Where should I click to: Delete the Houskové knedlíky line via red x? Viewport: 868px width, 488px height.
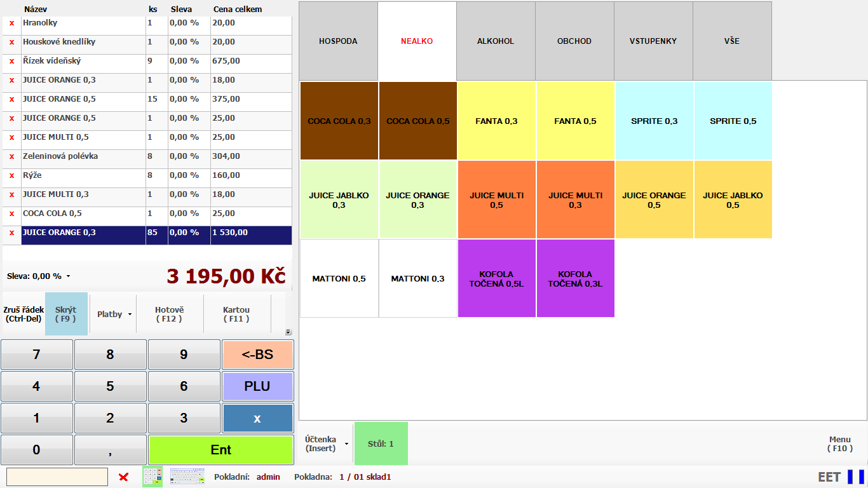pos(11,43)
